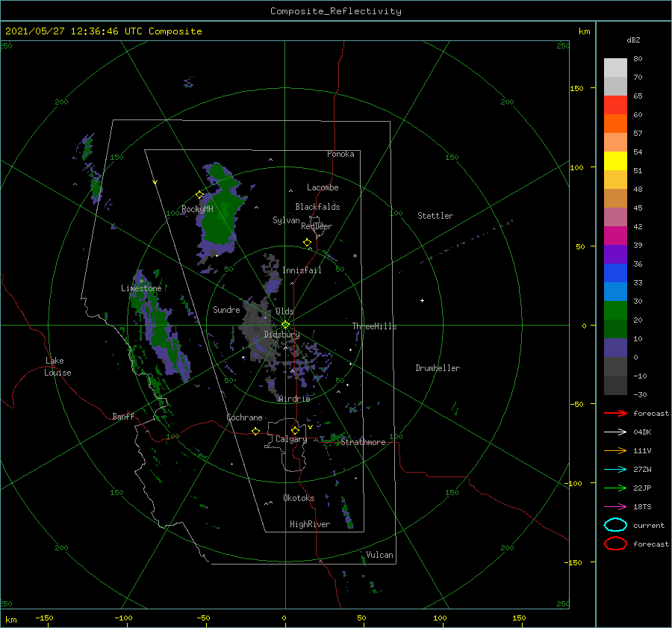Click the Strathmore label
Screen dimensions: 672x628
pos(363,442)
